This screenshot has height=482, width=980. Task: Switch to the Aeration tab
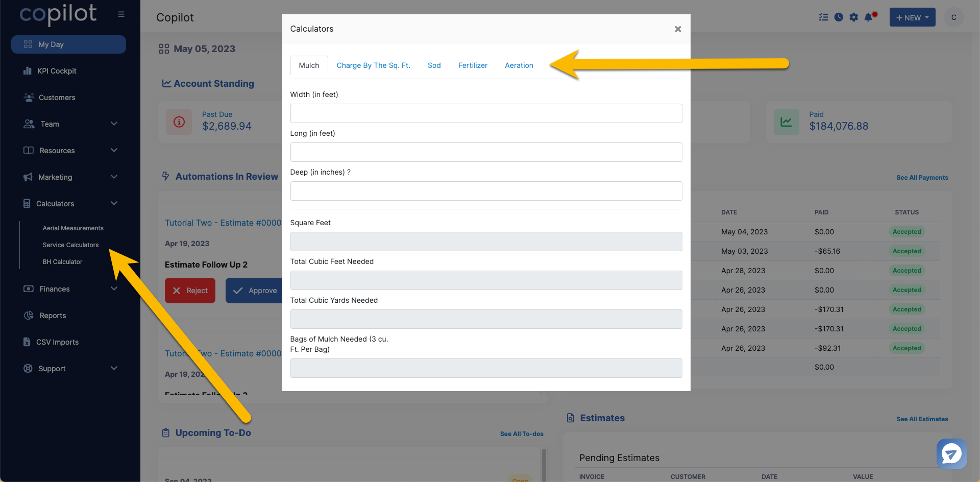519,65
